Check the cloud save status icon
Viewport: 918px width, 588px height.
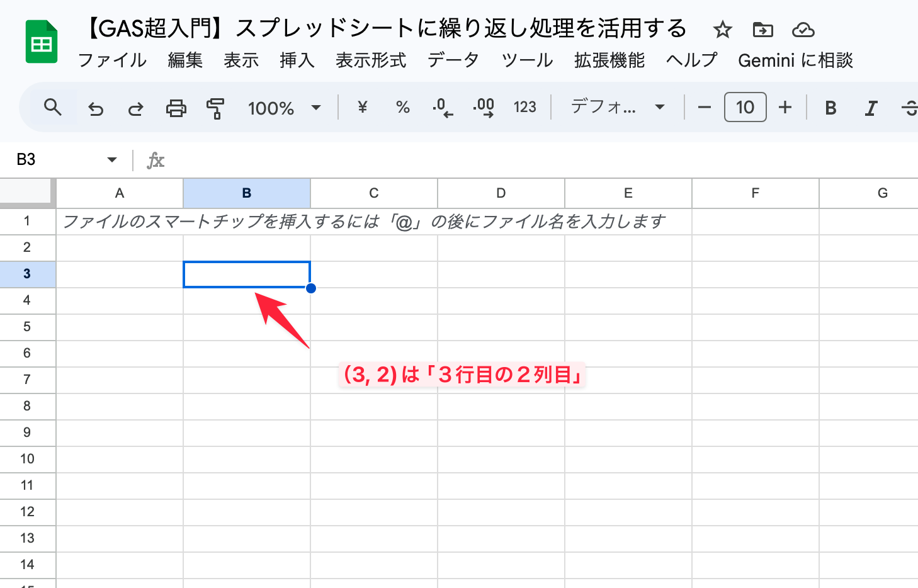[803, 30]
